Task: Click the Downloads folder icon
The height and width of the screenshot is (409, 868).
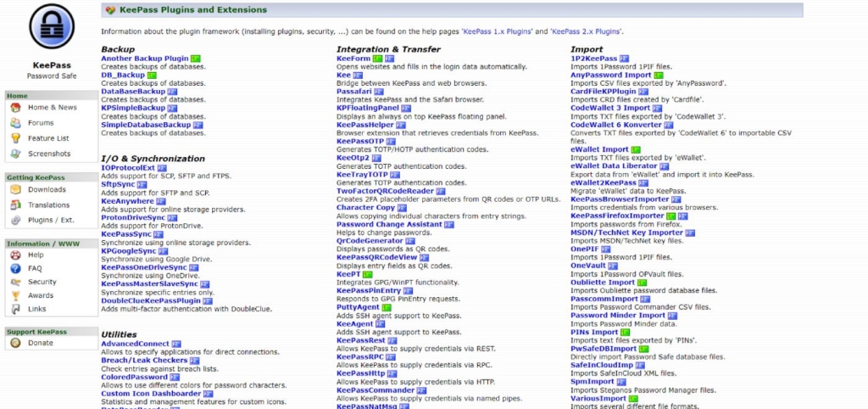Action: [x=16, y=190]
